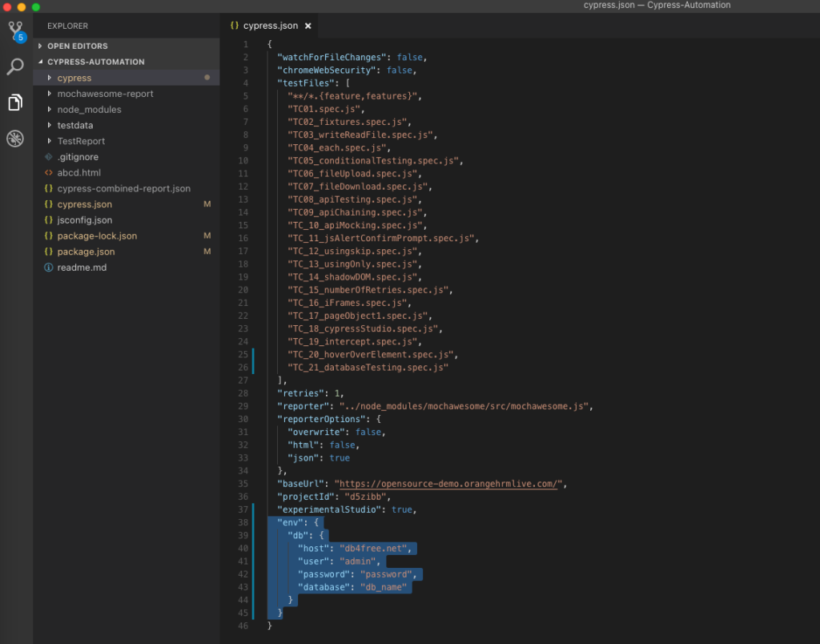Click the Explorer files icon

pyautogui.click(x=15, y=103)
